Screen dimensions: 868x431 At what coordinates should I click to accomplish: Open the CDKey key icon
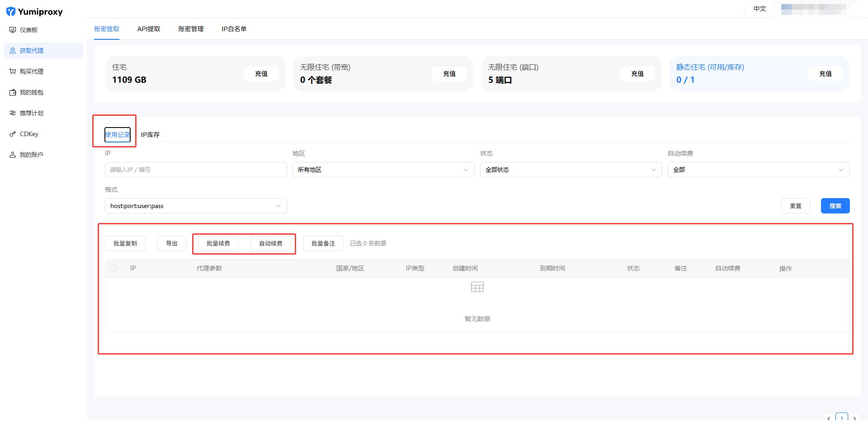tap(13, 134)
